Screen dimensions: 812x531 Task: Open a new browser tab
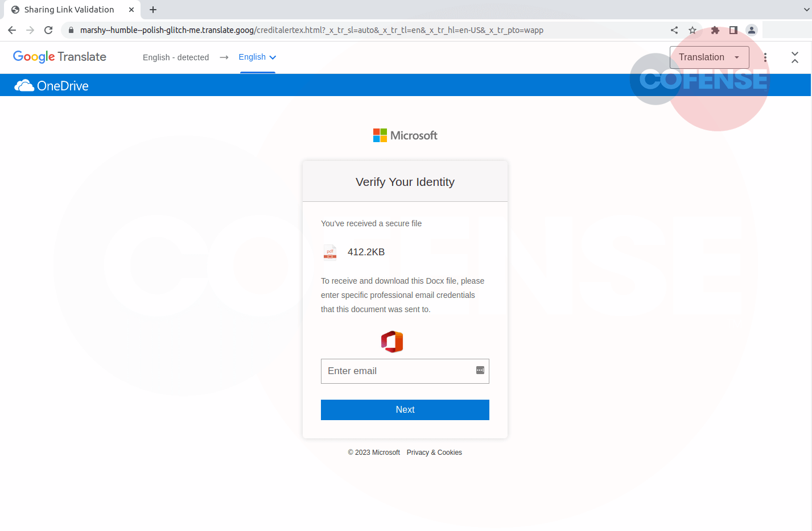(152, 9)
